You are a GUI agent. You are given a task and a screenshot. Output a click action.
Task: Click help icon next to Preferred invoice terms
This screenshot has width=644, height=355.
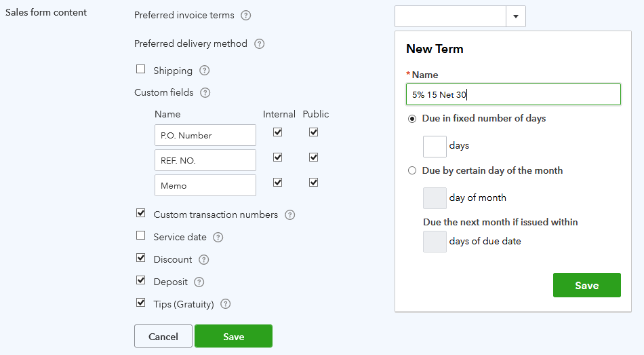(x=246, y=16)
